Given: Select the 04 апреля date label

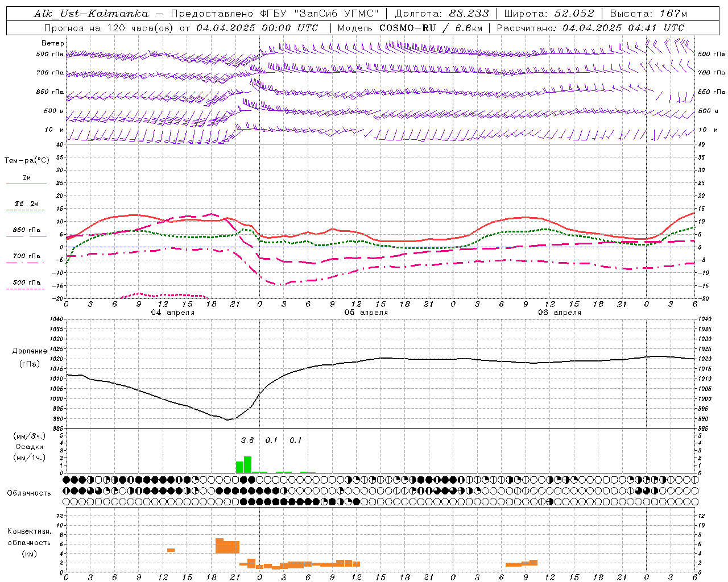Looking at the screenshot, I should click(x=172, y=313).
